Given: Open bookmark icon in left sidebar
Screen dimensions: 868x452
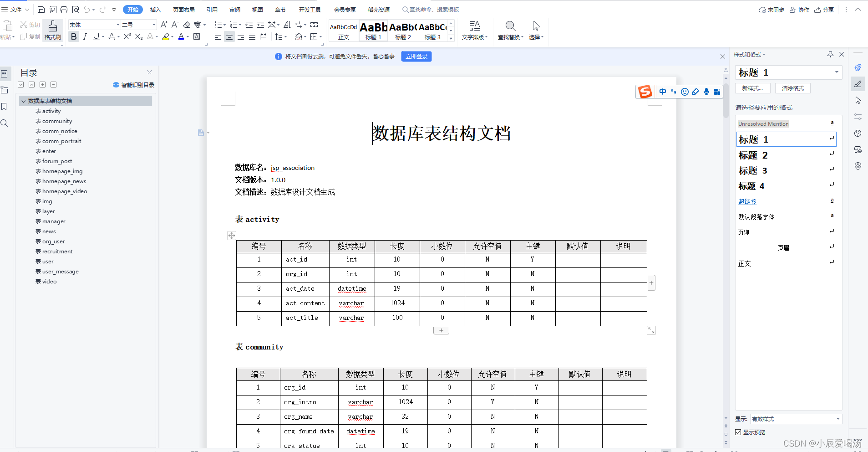Looking at the screenshot, I should 5,107.
